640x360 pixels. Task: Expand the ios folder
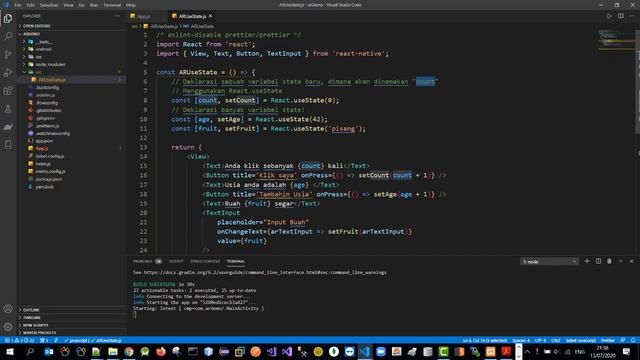[38, 57]
